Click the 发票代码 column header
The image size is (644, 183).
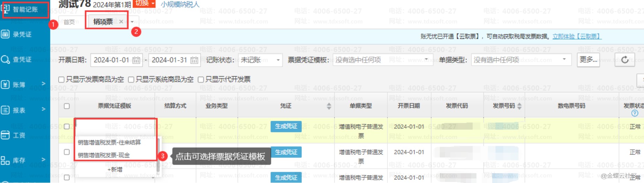click(457, 106)
